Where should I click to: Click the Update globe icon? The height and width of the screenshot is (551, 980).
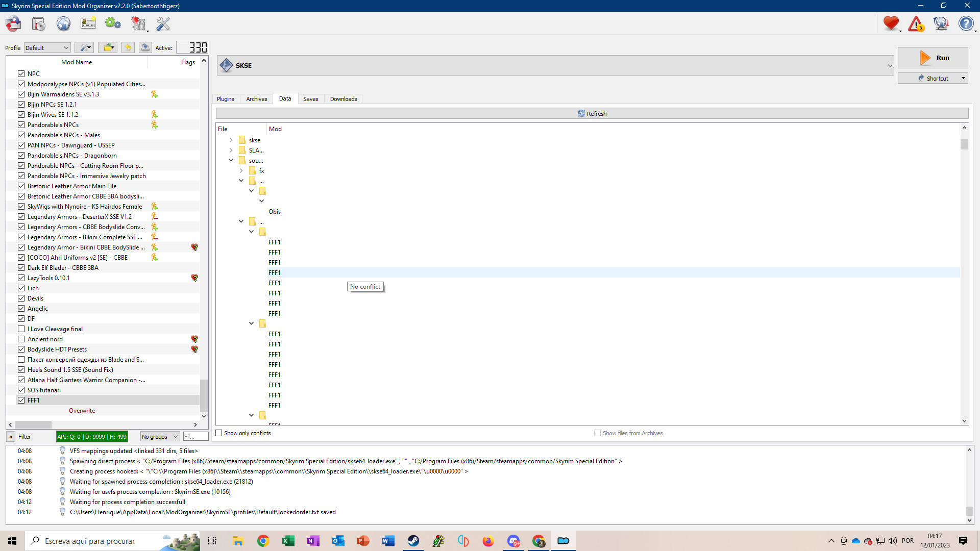941,23
